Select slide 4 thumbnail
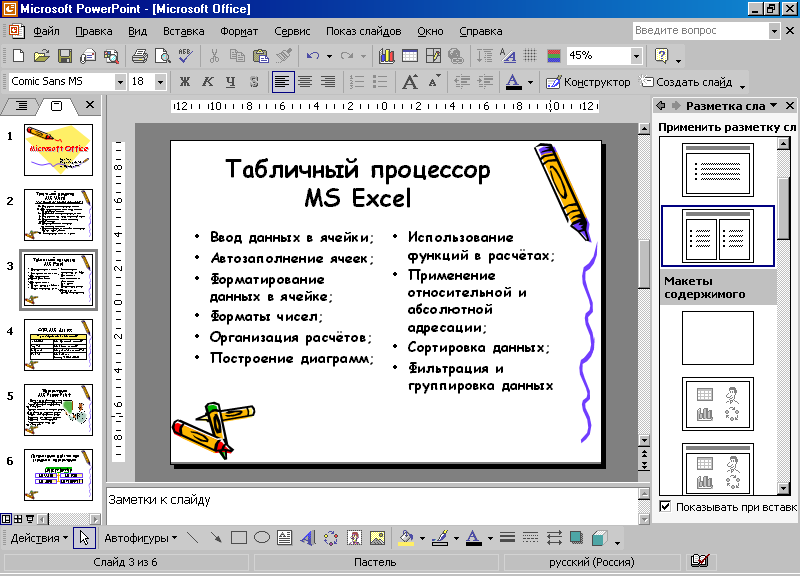This screenshot has width=800, height=576. coord(59,345)
